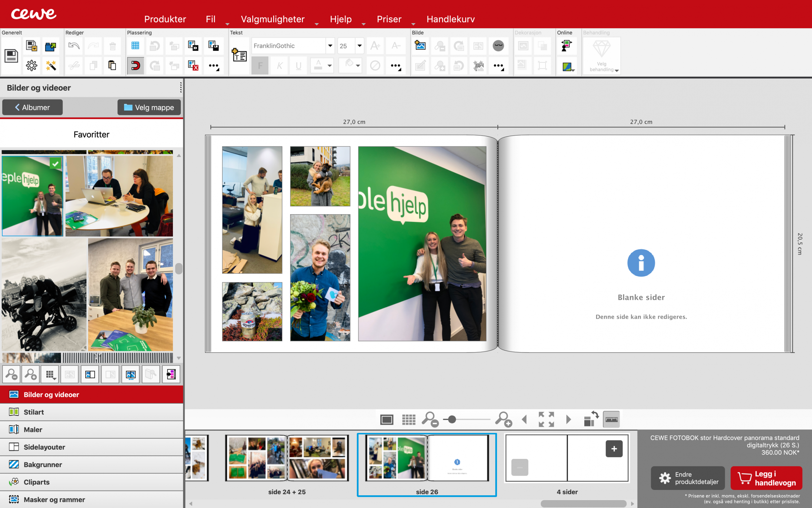The height and width of the screenshot is (508, 812).
Task: Toggle the ruler display icon
Action: click(611, 419)
